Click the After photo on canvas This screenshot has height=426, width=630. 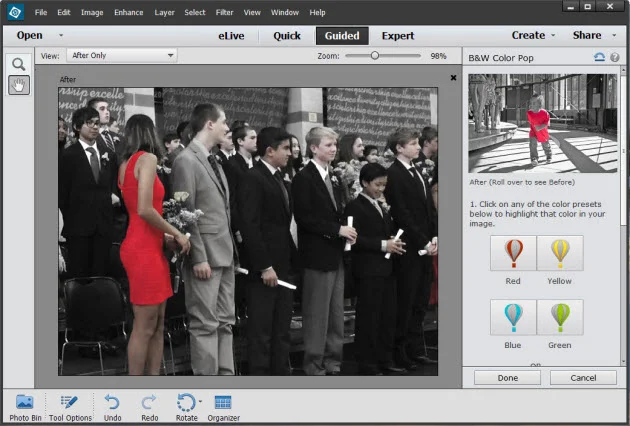[248, 231]
